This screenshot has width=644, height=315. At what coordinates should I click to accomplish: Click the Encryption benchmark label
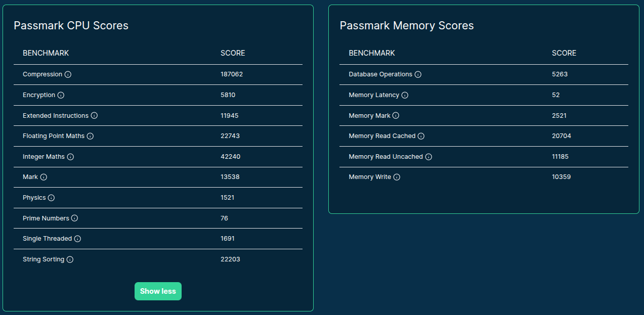[x=39, y=95]
